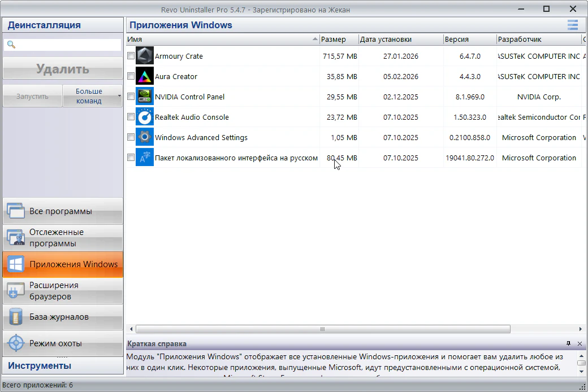Click the Realtek Audio Console icon
Image resolution: width=588 pixels, height=392 pixels.
click(145, 117)
